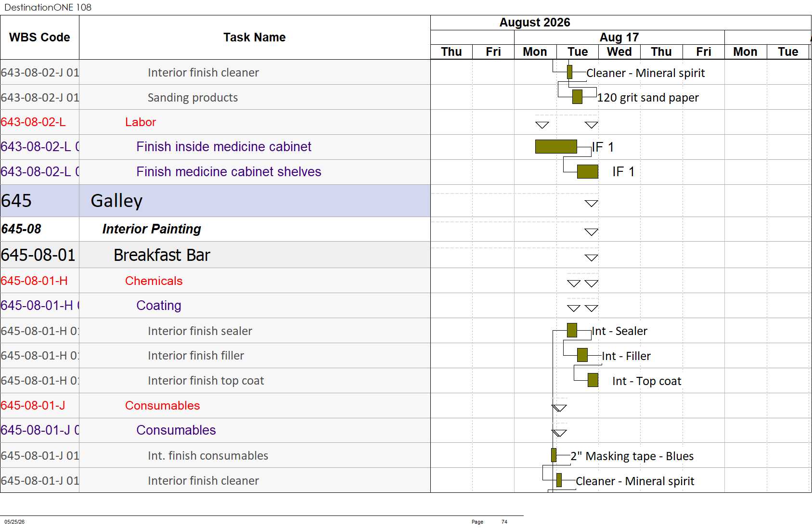Viewport: 812px width, 528px height.
Task: Click the Finish medicine cabinet shelves task
Action: point(229,172)
